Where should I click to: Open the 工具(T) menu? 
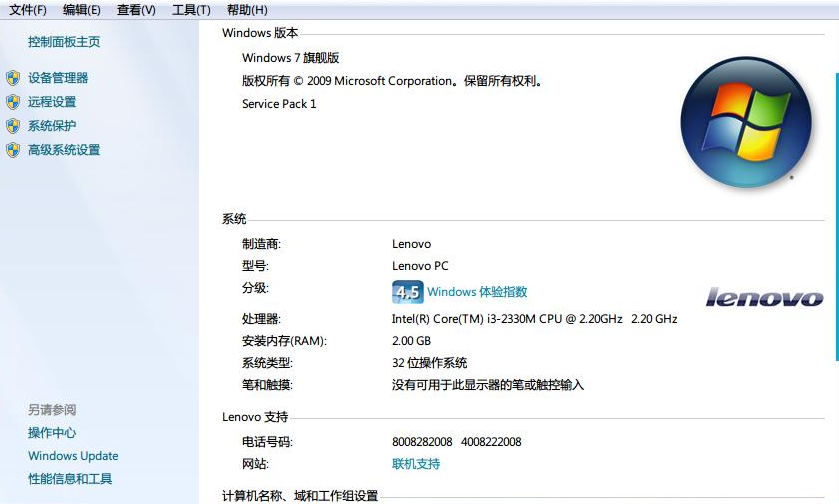click(x=191, y=10)
